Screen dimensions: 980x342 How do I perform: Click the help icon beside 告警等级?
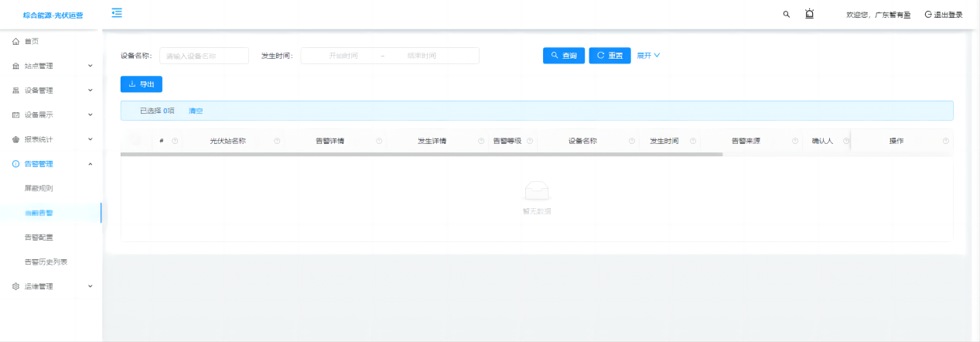530,141
